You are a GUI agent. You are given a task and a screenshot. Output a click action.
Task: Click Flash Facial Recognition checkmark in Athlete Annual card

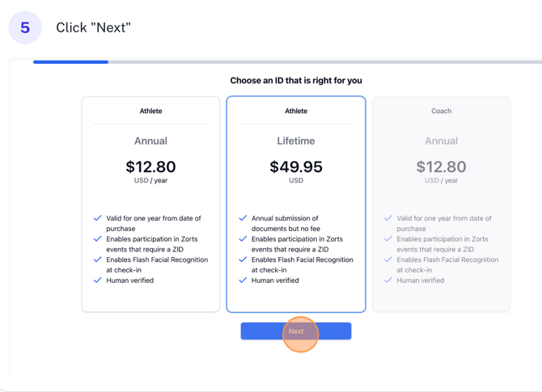coord(98,259)
